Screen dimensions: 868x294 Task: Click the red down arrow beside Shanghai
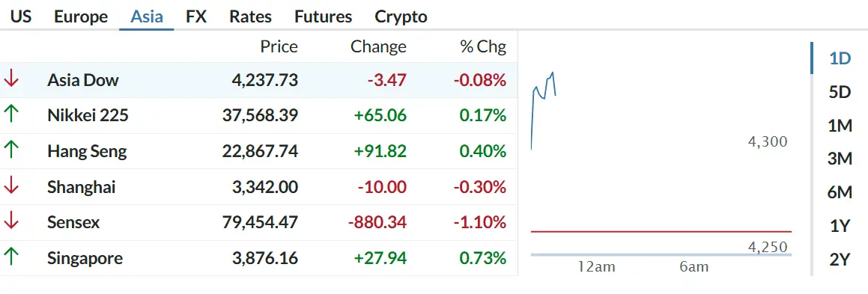pos(11,187)
